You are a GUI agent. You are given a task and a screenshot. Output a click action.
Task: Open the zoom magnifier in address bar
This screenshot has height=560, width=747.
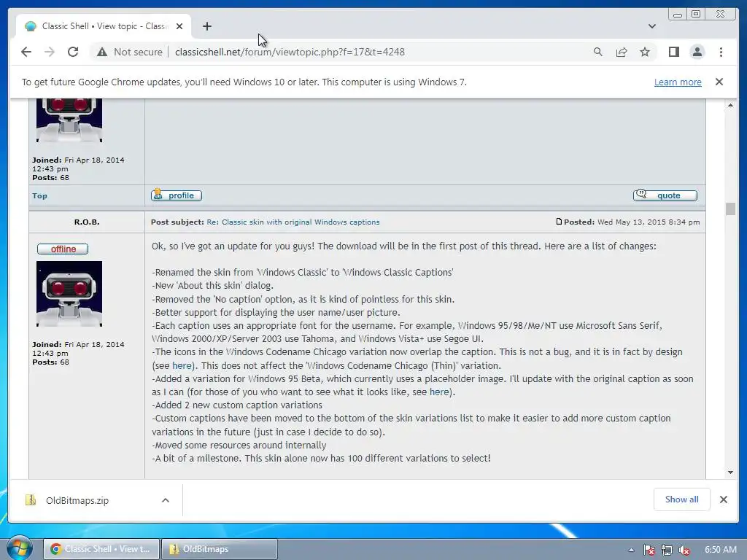point(598,52)
